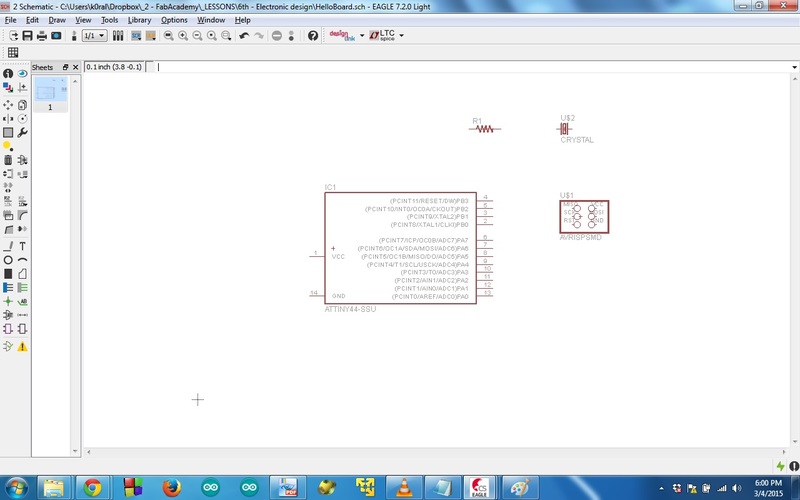Select the Rectangle tool

[8, 274]
